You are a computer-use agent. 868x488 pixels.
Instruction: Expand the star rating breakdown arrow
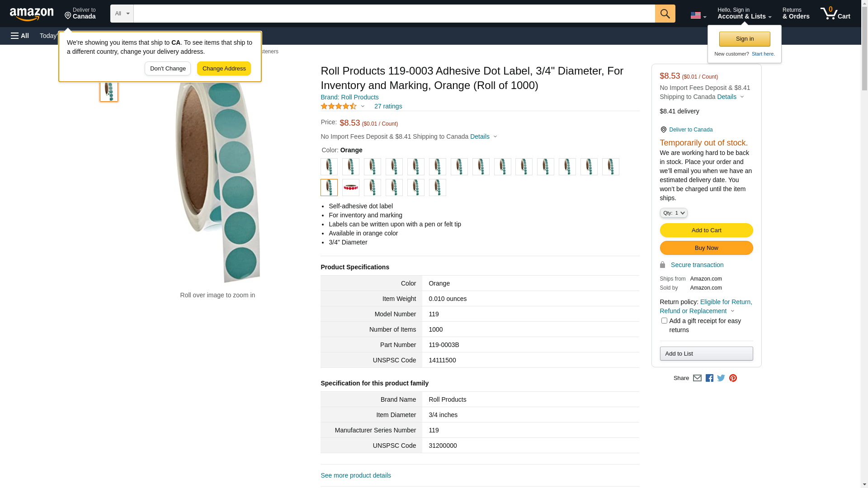[x=363, y=107]
